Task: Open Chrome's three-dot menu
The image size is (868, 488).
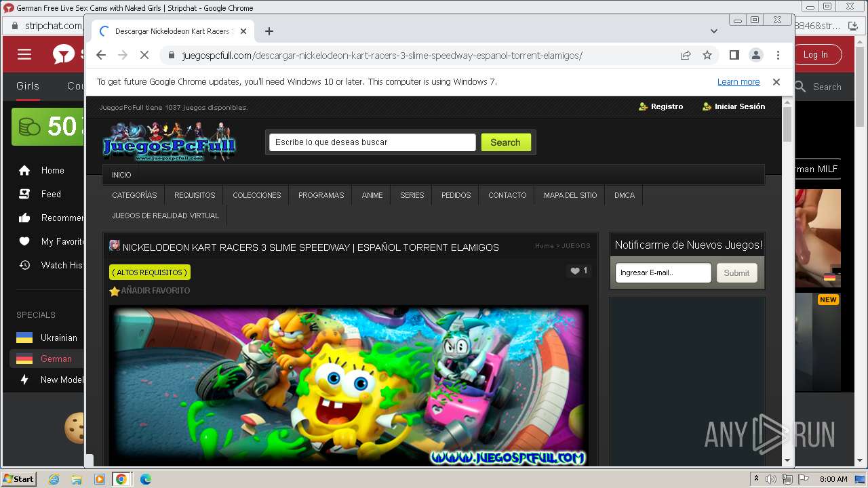Action: 778,55
